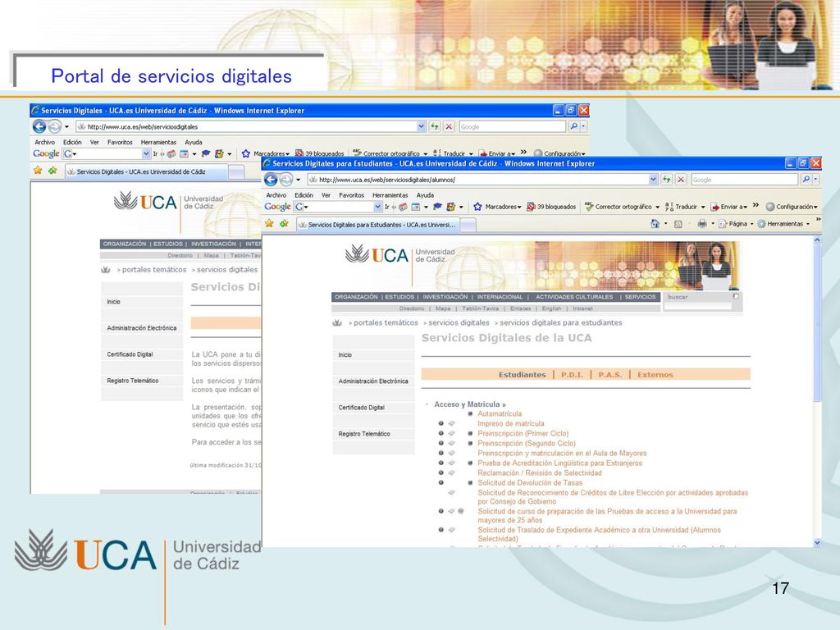Click the rear window address bar with serviciosdigitales URL
The height and width of the screenshot is (630, 840).
(x=246, y=127)
